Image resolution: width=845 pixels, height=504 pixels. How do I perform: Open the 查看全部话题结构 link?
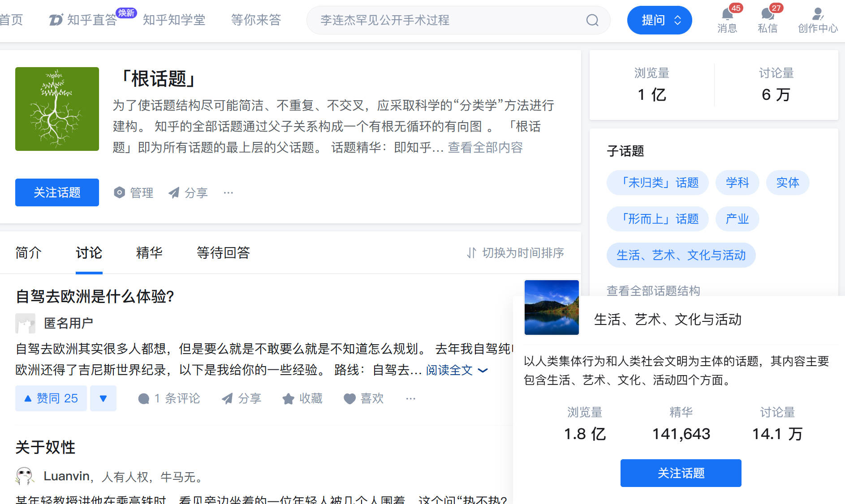point(654,291)
